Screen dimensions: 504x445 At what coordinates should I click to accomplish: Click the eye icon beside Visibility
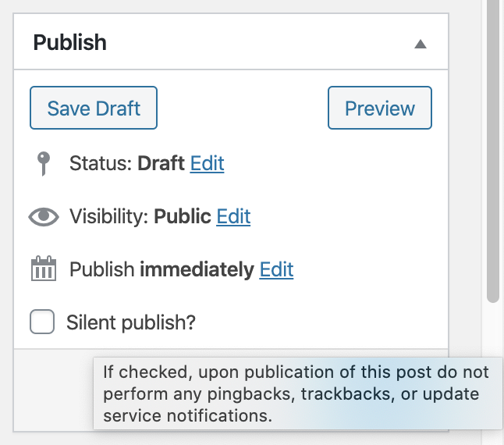coord(44,216)
